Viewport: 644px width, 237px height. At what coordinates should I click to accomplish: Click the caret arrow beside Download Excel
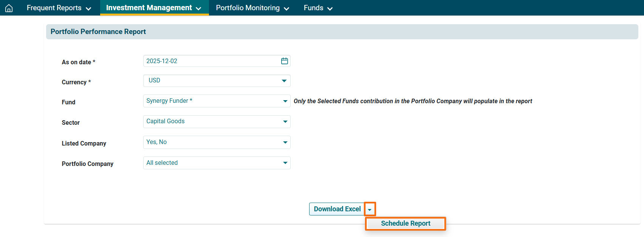[370, 209]
